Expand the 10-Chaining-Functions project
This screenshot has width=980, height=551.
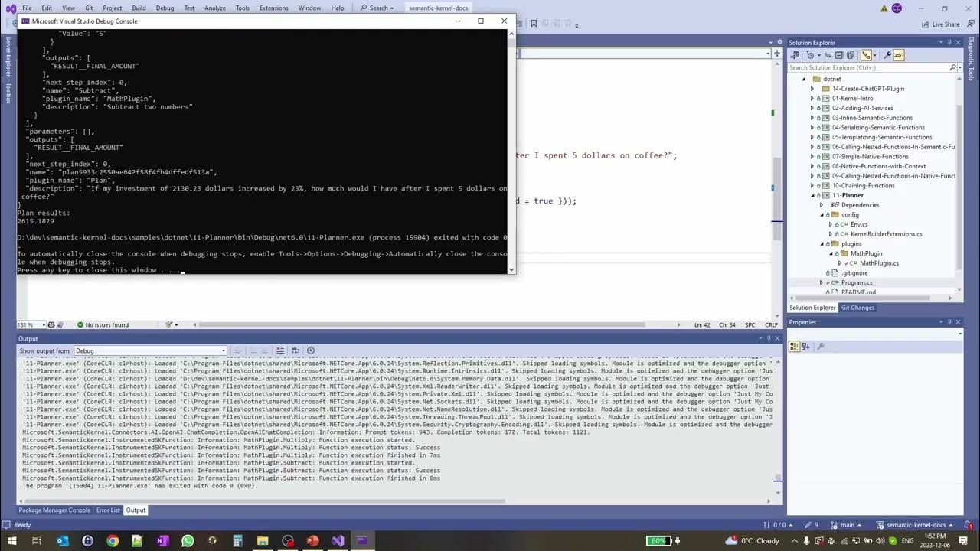(812, 186)
